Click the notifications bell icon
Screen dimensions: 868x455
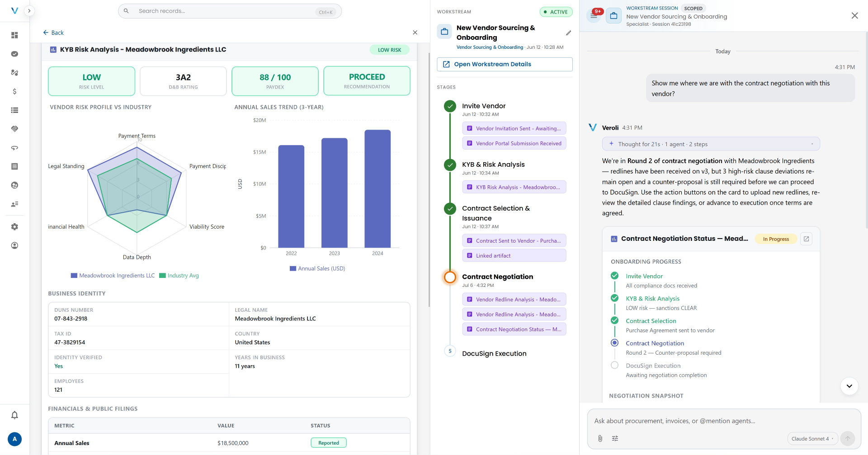14,415
